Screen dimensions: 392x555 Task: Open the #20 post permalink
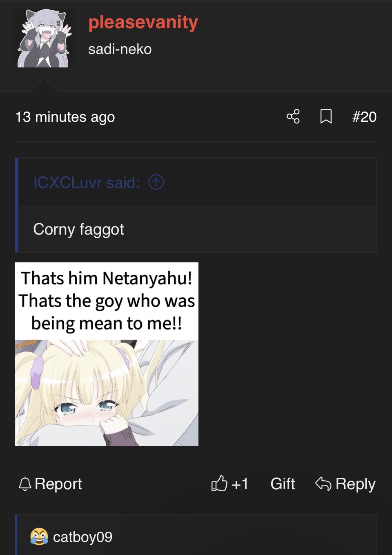coord(364,117)
